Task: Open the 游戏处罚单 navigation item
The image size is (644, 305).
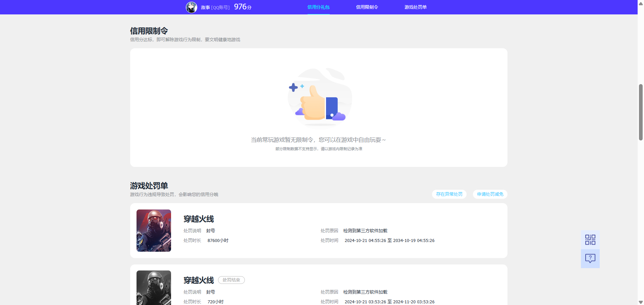Action: [x=415, y=7]
